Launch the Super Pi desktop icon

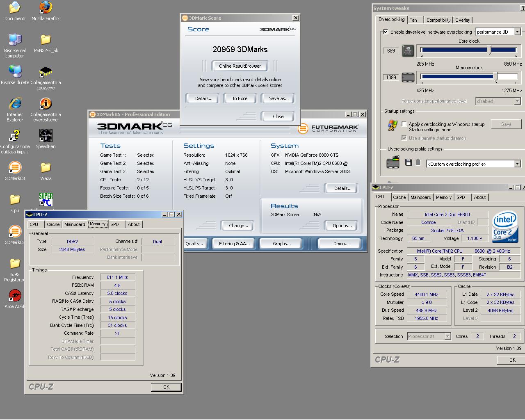click(x=46, y=199)
